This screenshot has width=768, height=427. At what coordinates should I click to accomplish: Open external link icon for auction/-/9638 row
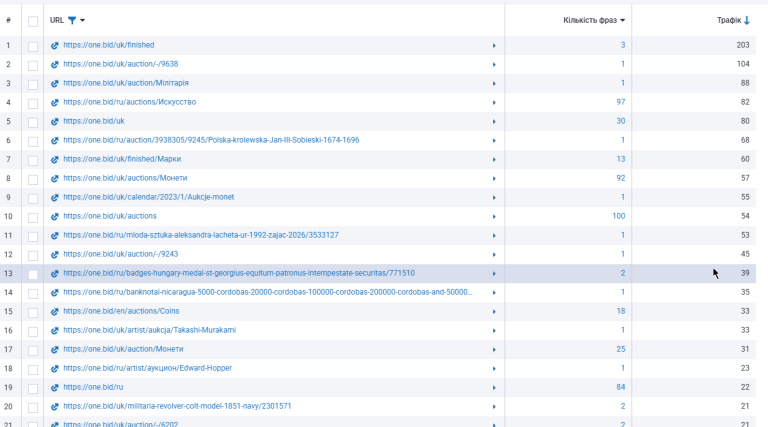coord(54,65)
